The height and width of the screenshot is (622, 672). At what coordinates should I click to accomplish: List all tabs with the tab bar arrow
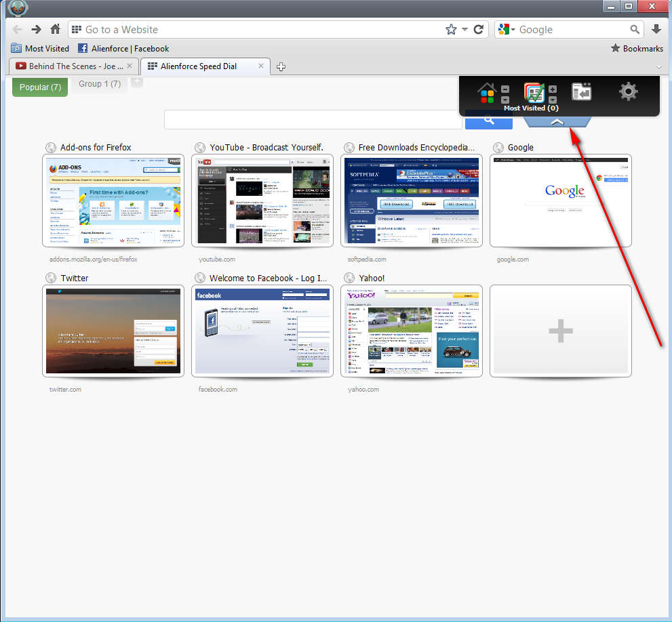coord(659,67)
